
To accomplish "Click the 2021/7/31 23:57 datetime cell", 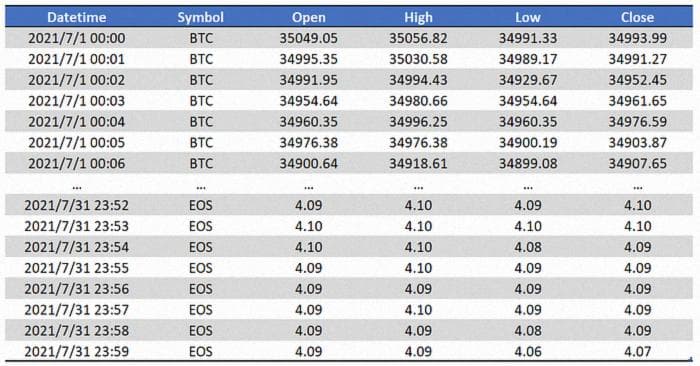I will 76,310.
